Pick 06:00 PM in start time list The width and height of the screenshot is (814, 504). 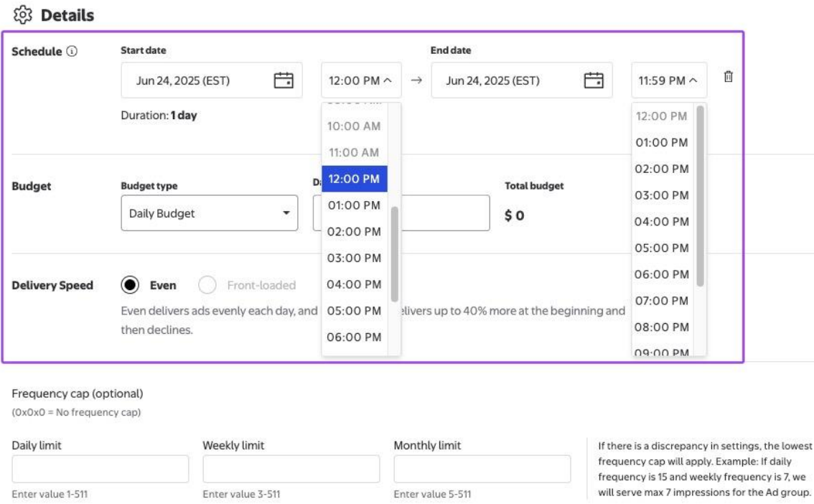pos(354,337)
